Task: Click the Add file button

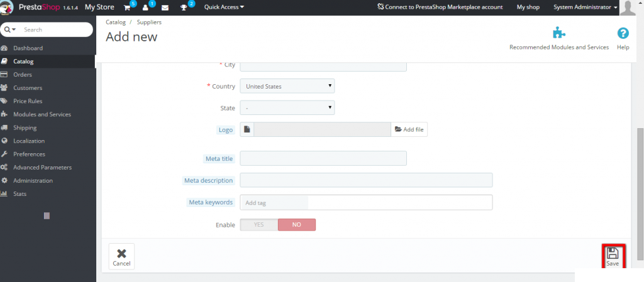Action: click(x=409, y=129)
